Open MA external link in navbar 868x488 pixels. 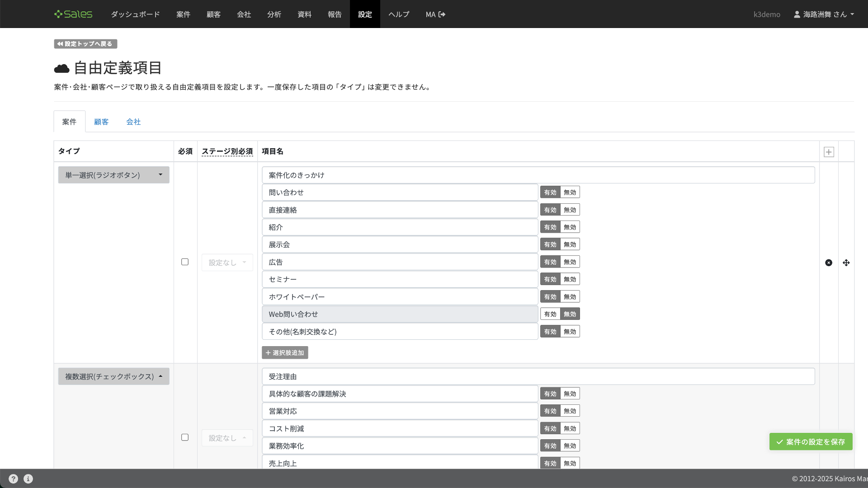pos(435,14)
